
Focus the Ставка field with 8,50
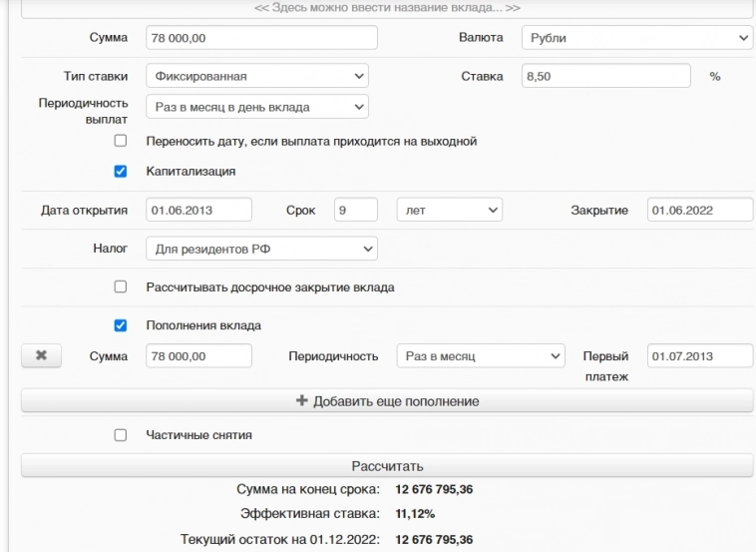[605, 76]
